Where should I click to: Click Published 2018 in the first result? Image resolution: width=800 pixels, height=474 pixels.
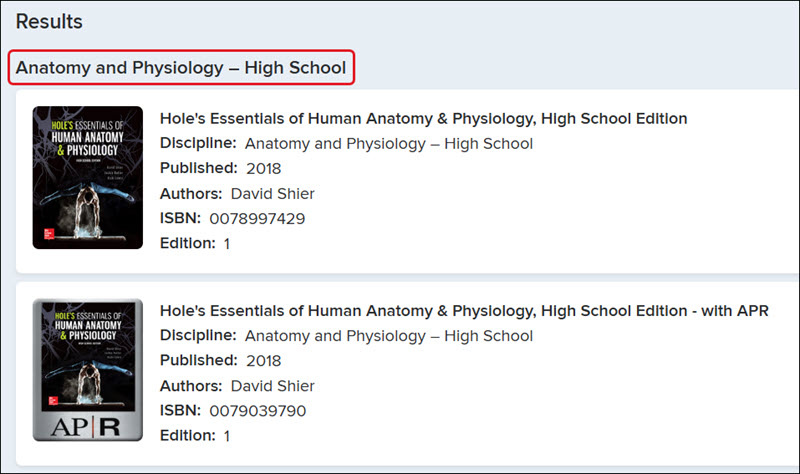(263, 168)
